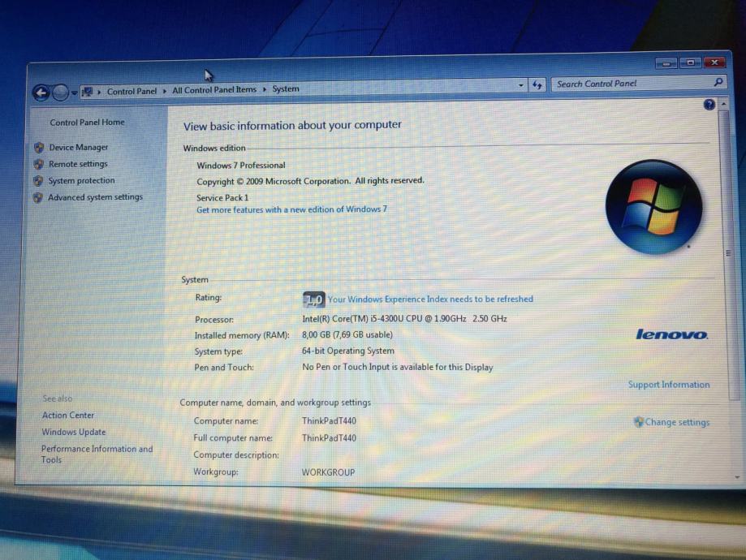Click the 1,0 rating score badge
This screenshot has height=560, width=746.
313,299
